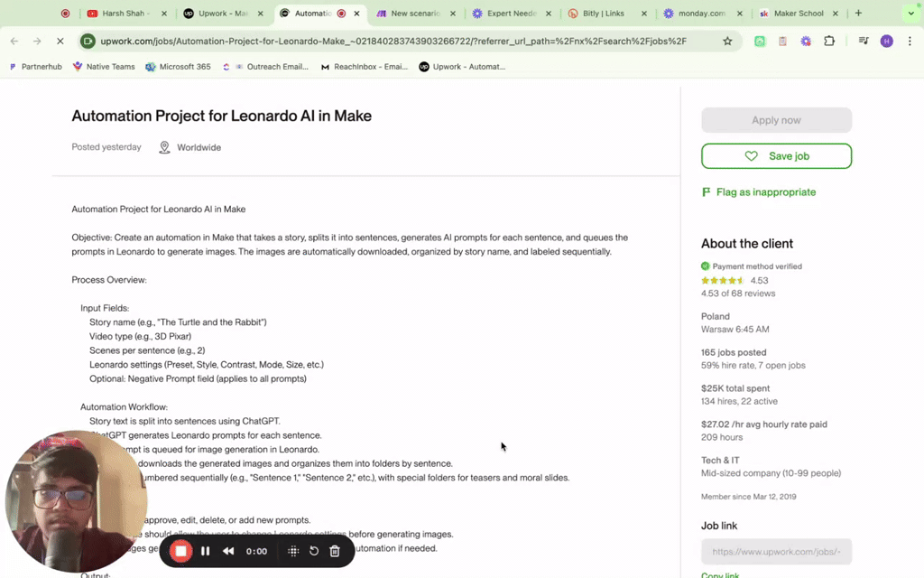
Task: Open the Microsoft 365 bookmark
Action: tap(178, 66)
